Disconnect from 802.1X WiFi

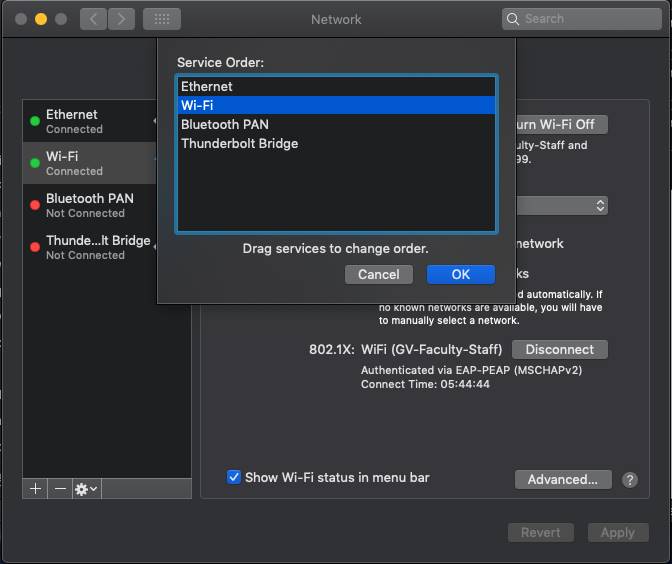559,350
